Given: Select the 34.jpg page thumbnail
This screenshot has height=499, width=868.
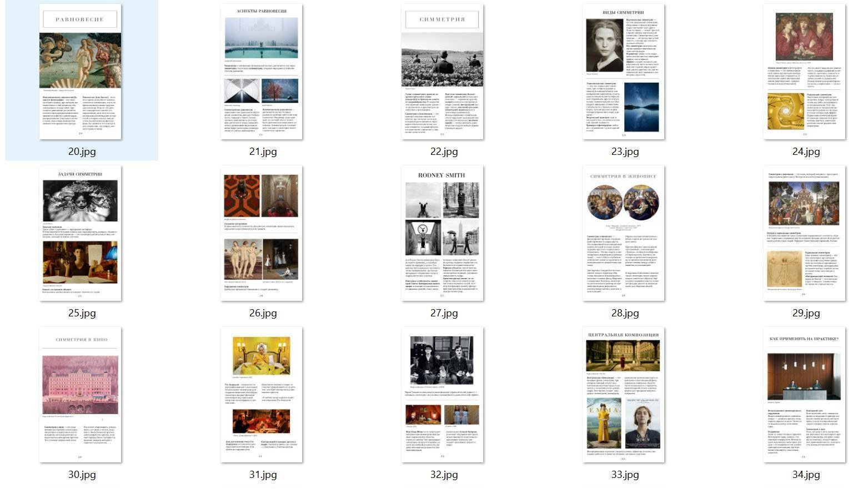Looking at the screenshot, I should pyautogui.click(x=805, y=395).
